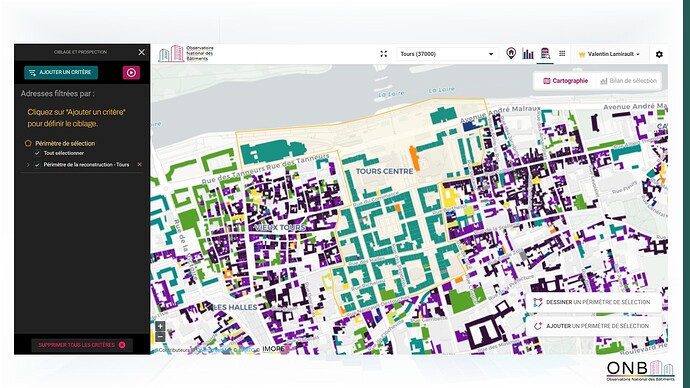Open the grid apps icon

(x=562, y=53)
